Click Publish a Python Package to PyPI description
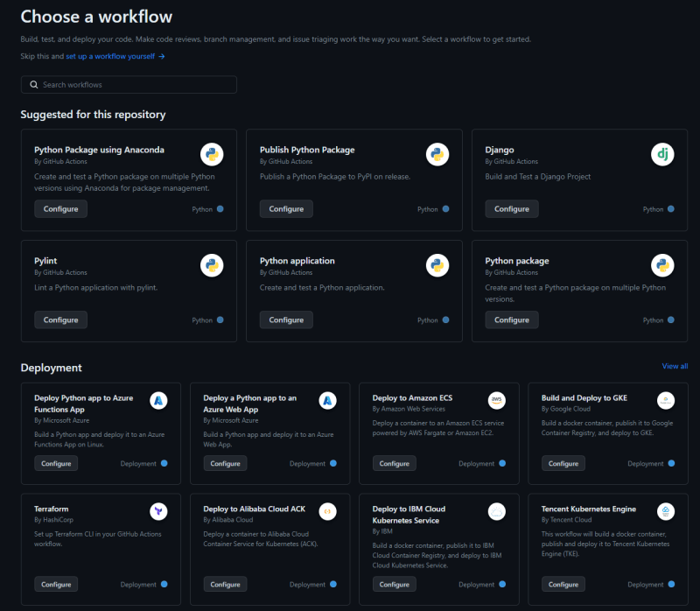 click(x=335, y=177)
